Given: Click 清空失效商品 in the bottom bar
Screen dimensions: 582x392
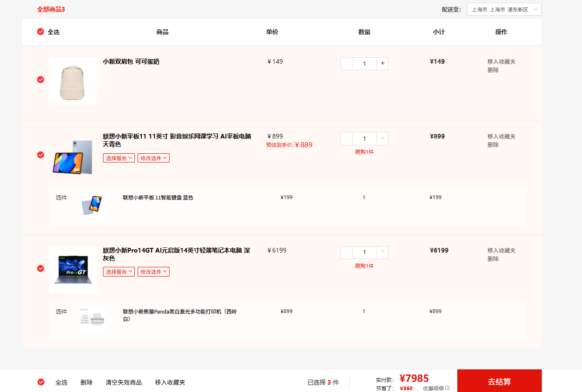Looking at the screenshot, I should pyautogui.click(x=123, y=382).
